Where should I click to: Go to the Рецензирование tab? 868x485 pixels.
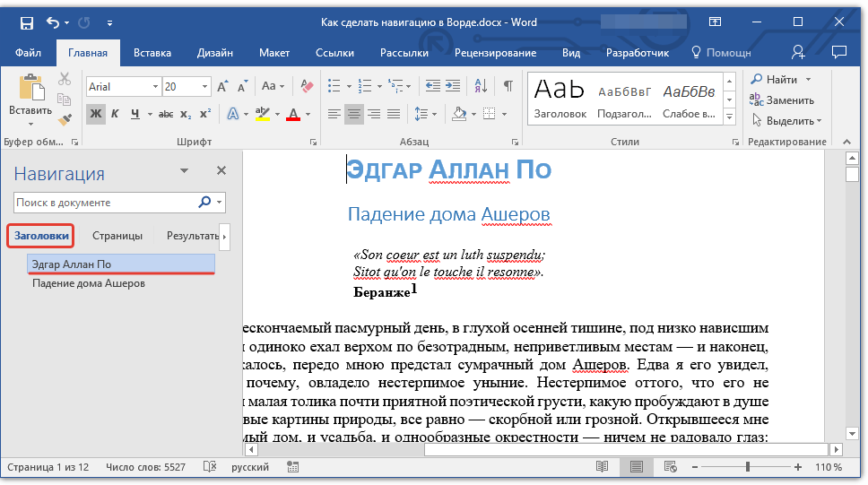pyautogui.click(x=496, y=53)
